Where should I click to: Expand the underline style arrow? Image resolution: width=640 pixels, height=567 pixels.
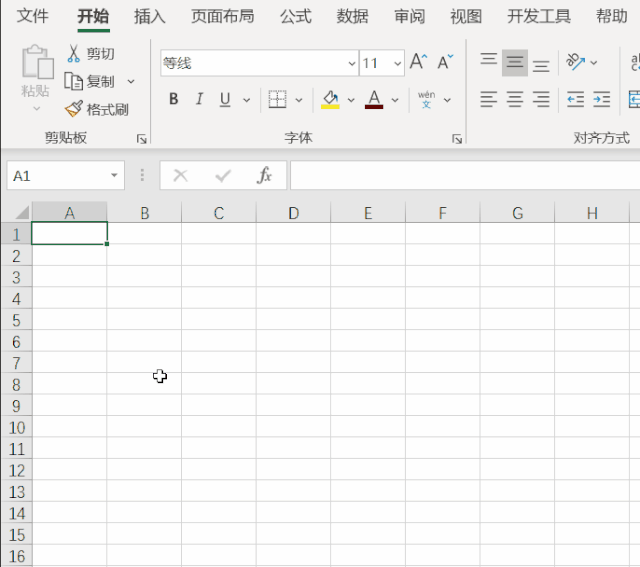click(x=246, y=100)
